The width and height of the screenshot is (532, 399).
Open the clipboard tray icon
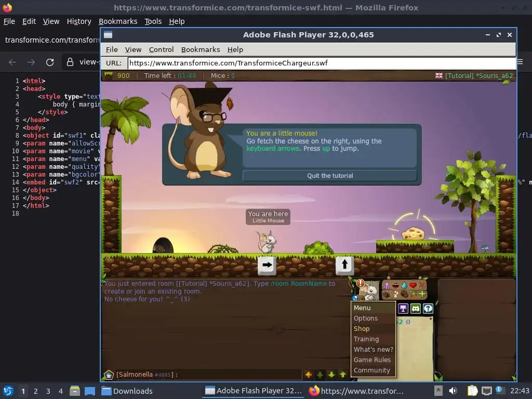(472, 391)
